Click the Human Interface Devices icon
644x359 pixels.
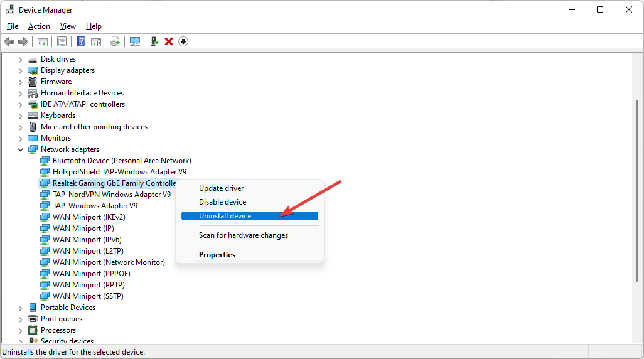33,94
